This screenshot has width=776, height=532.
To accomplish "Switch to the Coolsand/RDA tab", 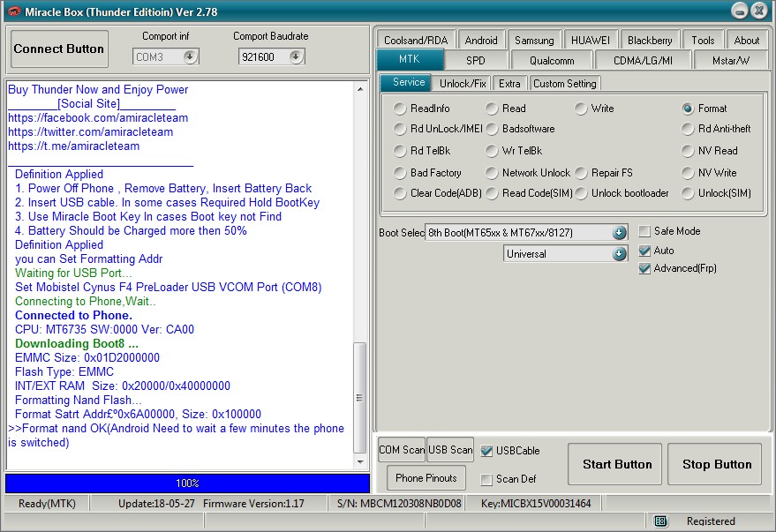I will coord(416,41).
